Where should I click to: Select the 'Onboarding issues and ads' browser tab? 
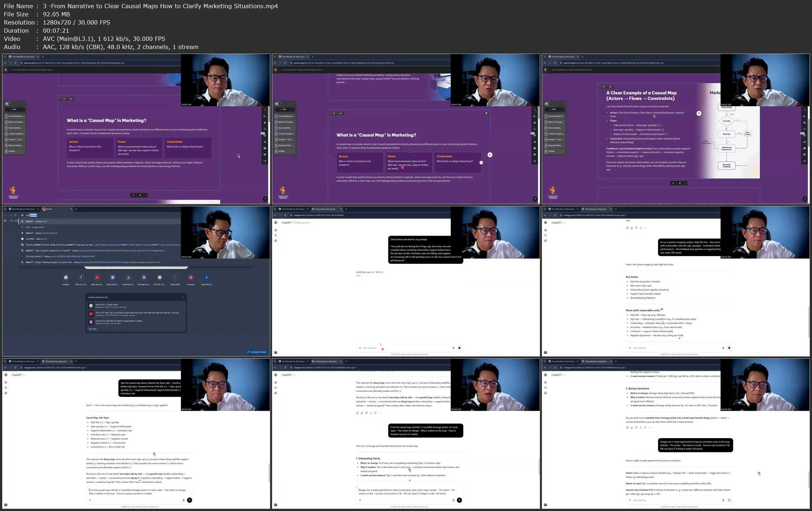(325, 209)
